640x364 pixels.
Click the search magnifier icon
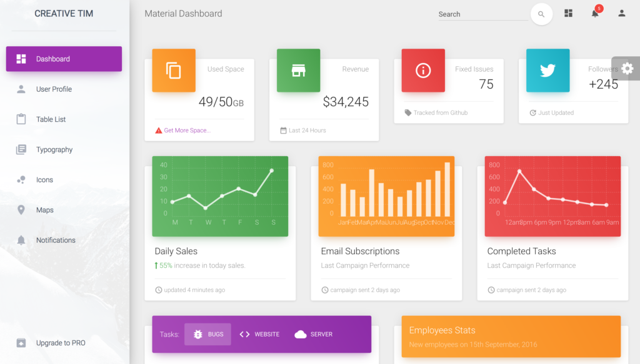click(x=541, y=13)
